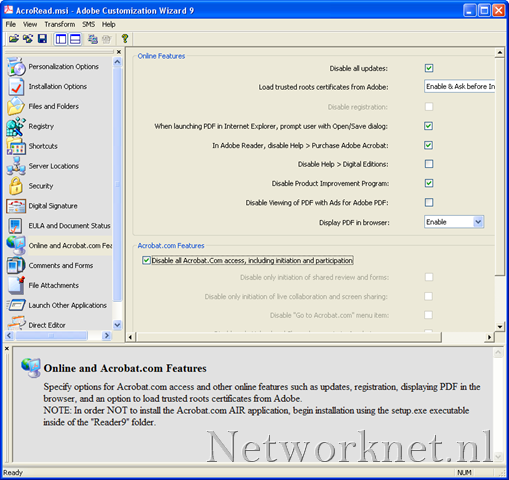
Task: Open the View menu
Action: (30, 24)
